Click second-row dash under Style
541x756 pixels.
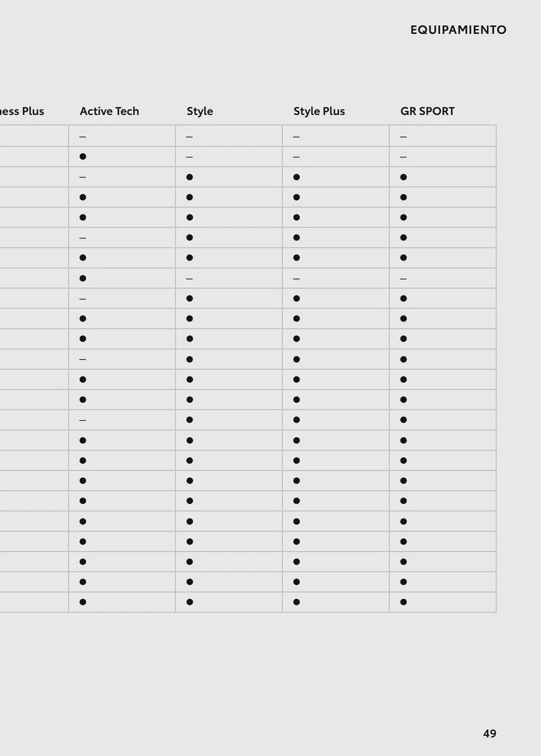tap(190, 157)
